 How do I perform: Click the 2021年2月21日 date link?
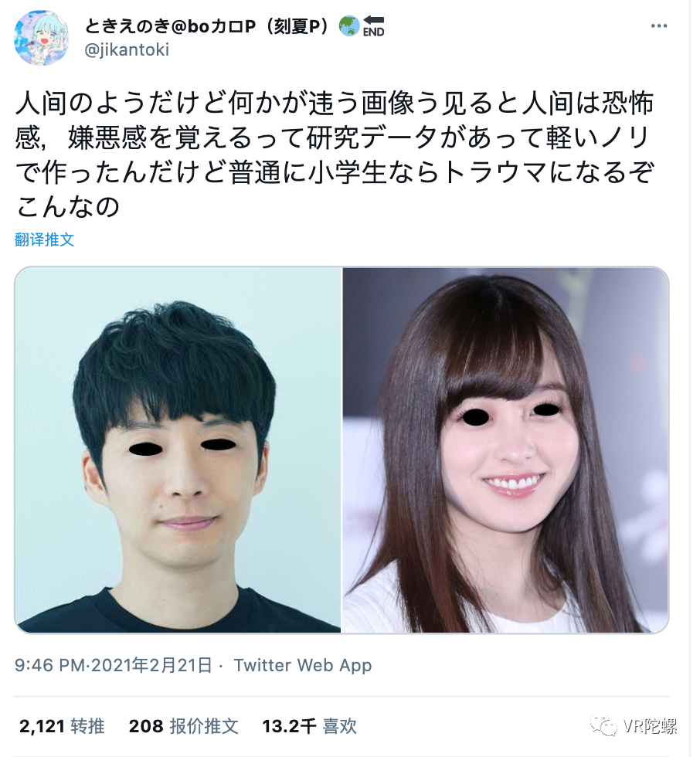151,665
